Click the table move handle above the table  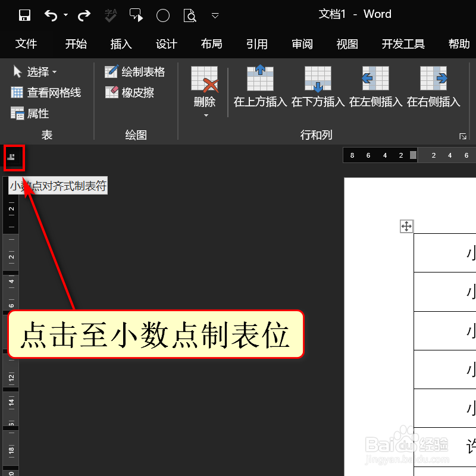407,226
